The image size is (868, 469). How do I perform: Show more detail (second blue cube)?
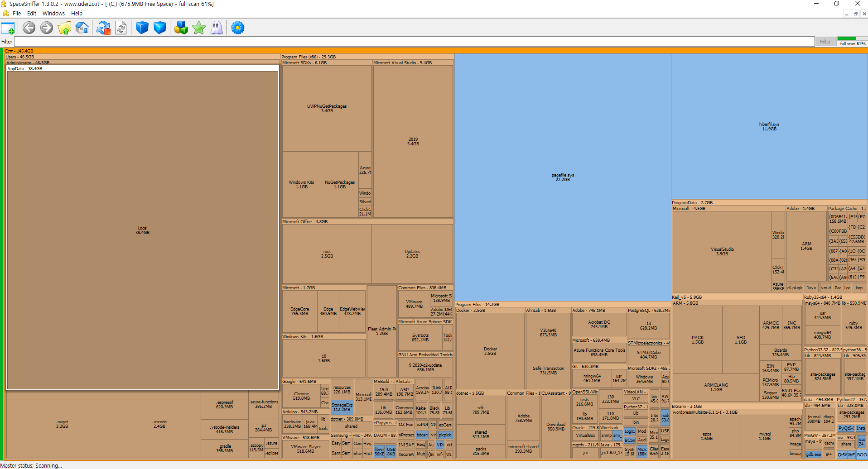click(x=160, y=28)
